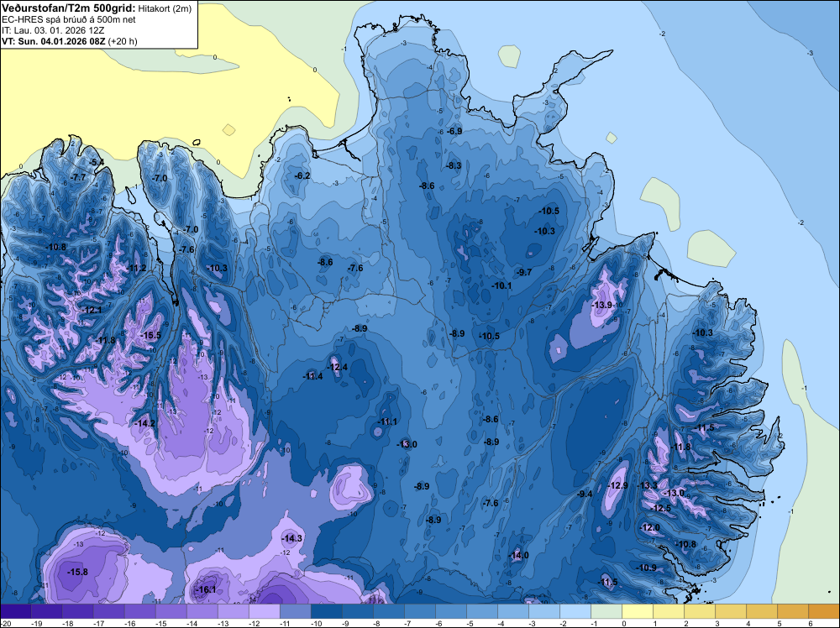
Task: Click the -10.9 temperature value on the map
Action: click(647, 568)
